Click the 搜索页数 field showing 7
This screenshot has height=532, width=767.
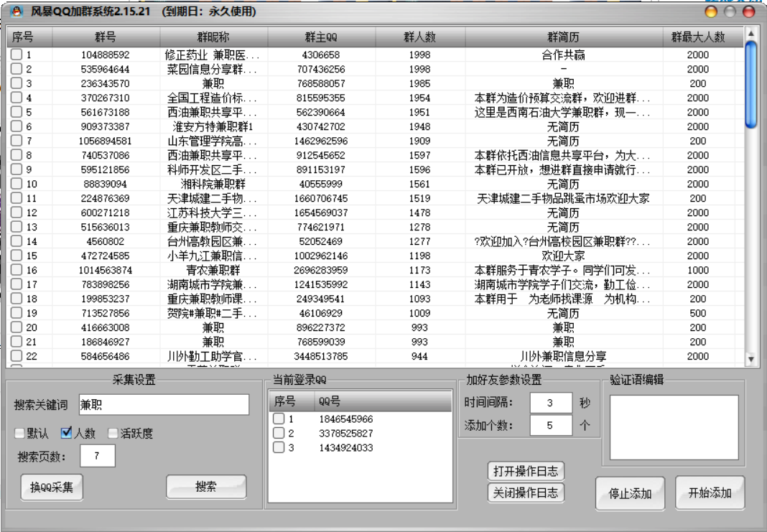tap(98, 456)
